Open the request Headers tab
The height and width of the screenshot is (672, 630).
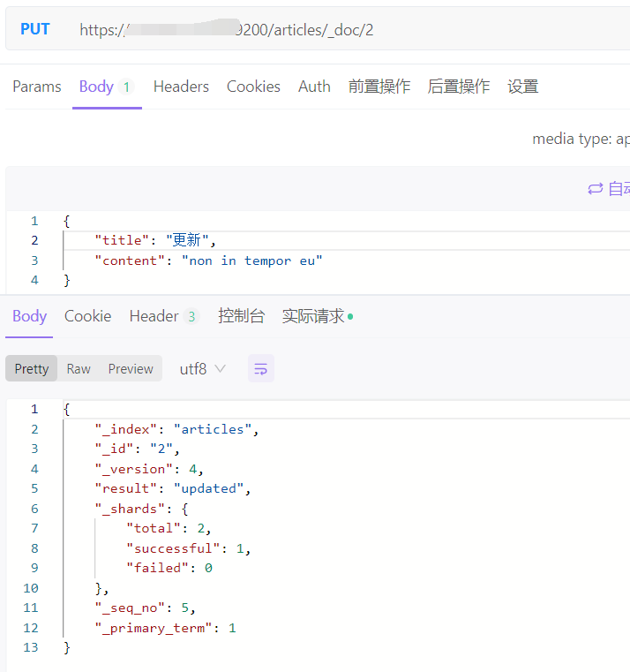pyautogui.click(x=181, y=87)
